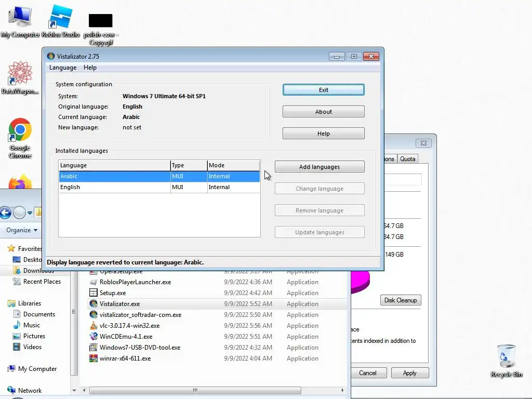Viewport: 532px width, 399px height.
Task: Click WinCDEmu icon in file list
Action: 94,336
